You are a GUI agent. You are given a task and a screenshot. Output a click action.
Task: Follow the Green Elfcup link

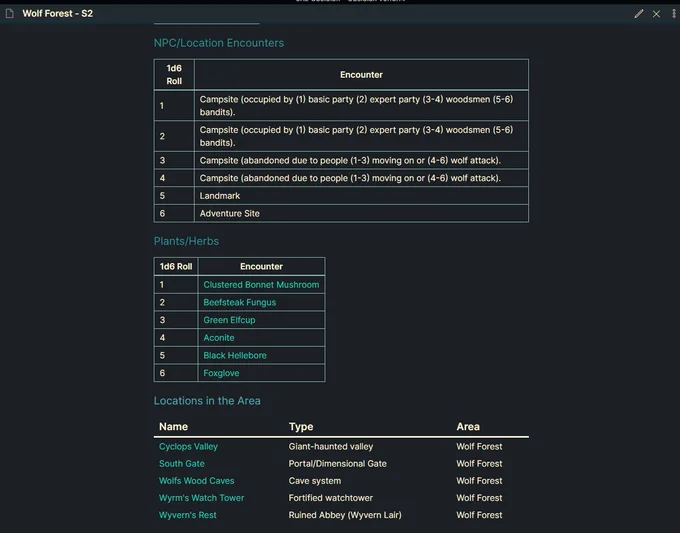[229, 320]
